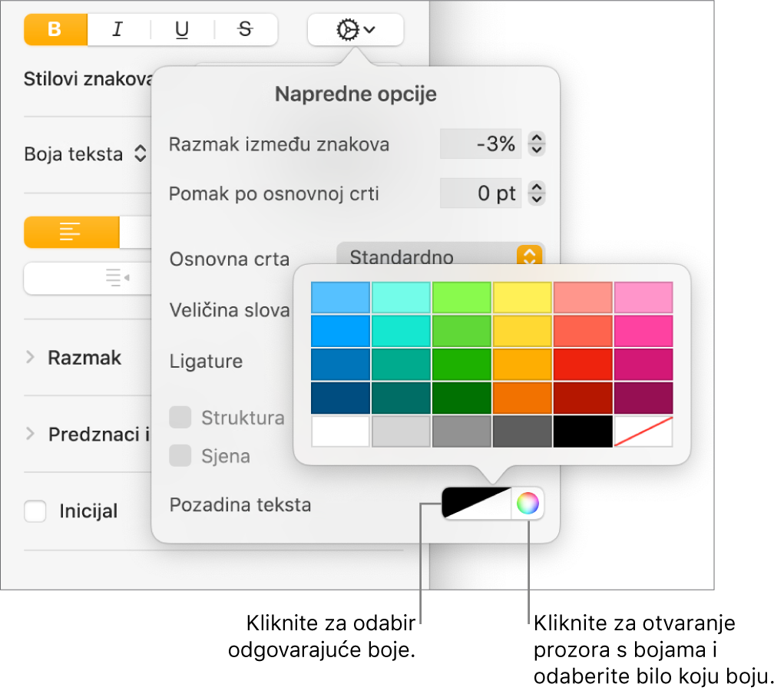Apply Strikethrough text style
This screenshot has height=694, width=784.
246,29
